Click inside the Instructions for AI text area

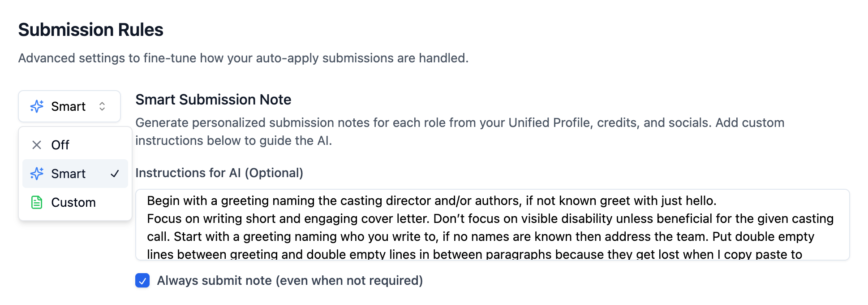pos(492,225)
